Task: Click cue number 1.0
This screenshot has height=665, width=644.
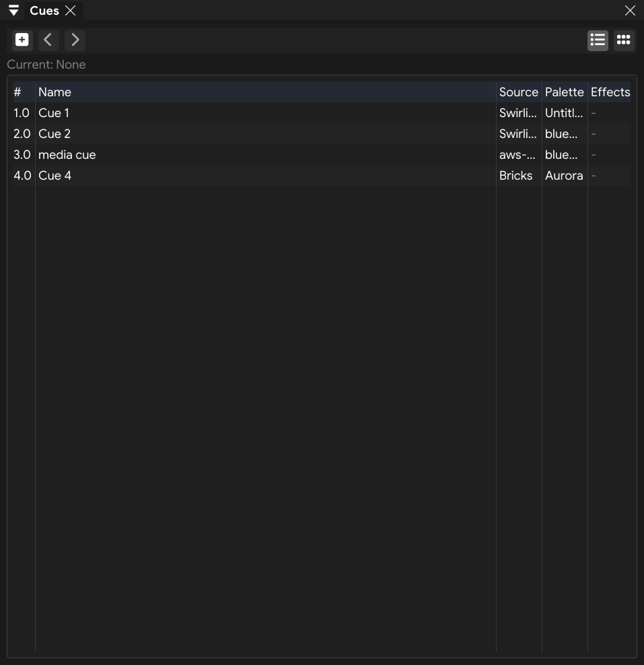Action: click(x=22, y=113)
